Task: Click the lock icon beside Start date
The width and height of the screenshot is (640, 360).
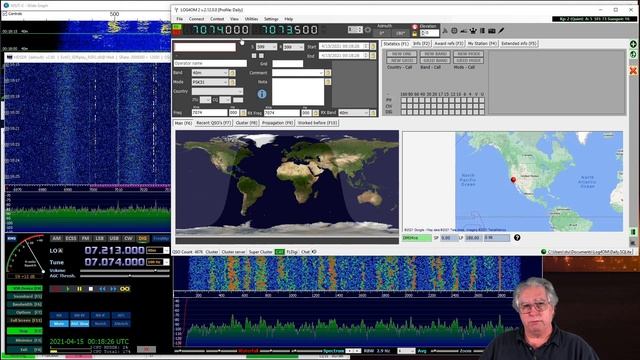Action: (373, 47)
